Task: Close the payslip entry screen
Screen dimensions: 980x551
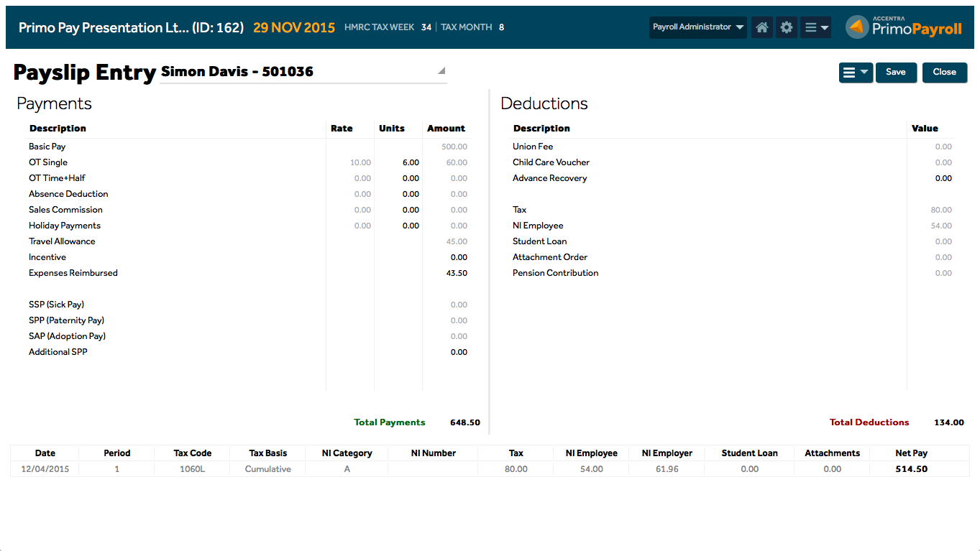Action: 944,73
